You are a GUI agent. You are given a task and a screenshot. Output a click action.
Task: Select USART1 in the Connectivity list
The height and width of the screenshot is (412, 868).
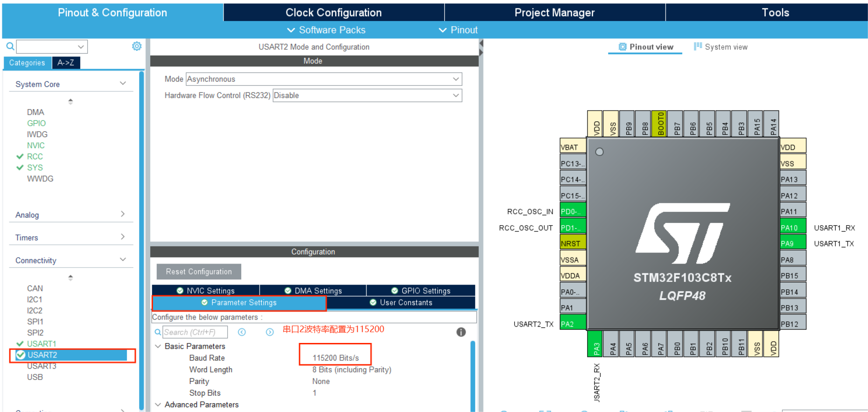click(41, 344)
